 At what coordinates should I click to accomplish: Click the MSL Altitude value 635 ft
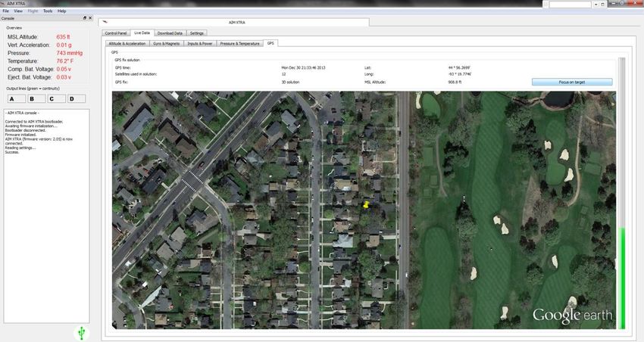click(63, 37)
